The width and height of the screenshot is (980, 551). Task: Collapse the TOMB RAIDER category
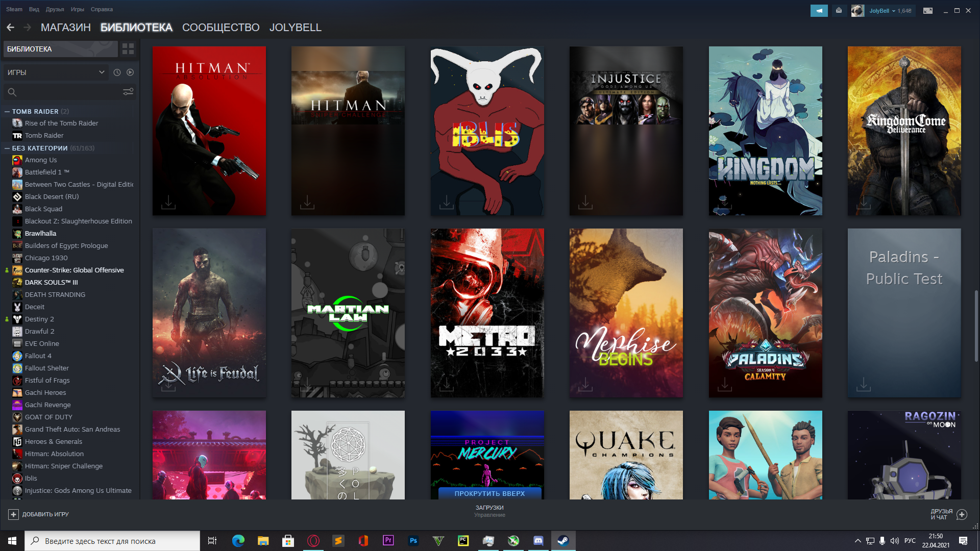7,112
